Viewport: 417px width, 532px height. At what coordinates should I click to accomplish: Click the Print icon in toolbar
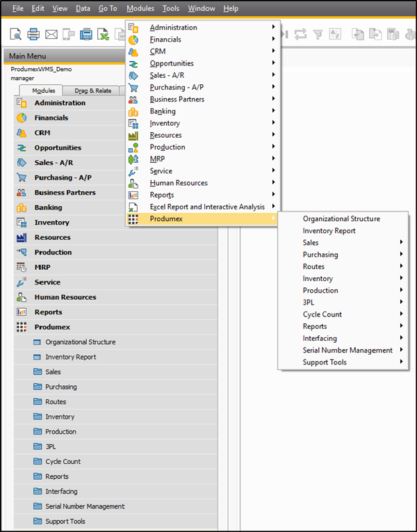pyautogui.click(x=33, y=34)
